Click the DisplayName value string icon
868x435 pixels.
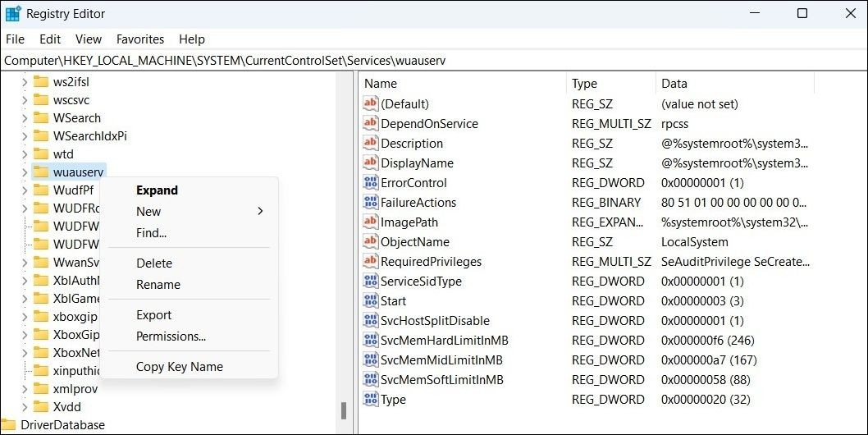[370, 163]
